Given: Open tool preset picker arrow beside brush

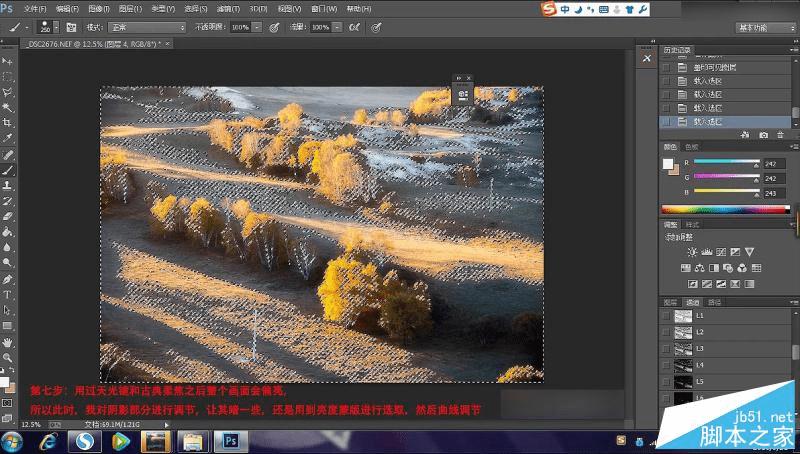Looking at the screenshot, I should 27,28.
